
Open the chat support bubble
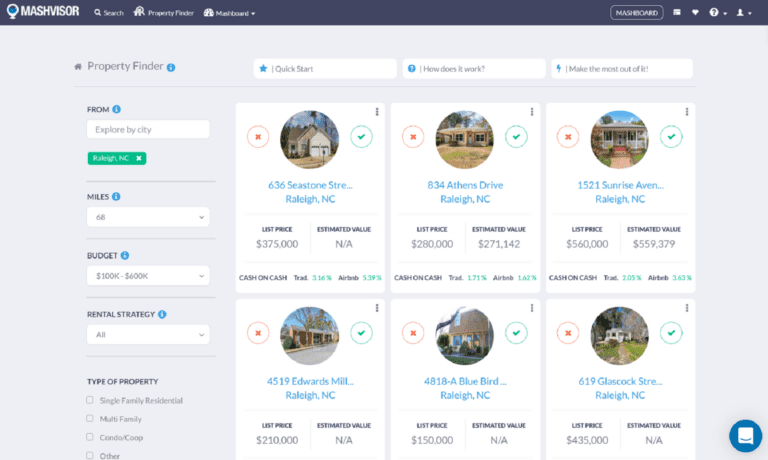(745, 436)
